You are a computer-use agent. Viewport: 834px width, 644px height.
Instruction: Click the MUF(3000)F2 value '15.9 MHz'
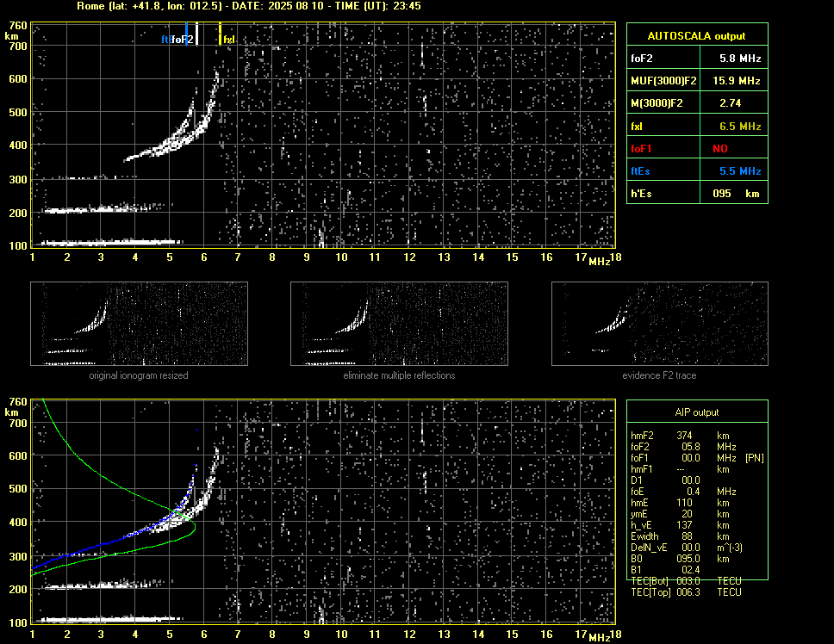click(x=736, y=81)
